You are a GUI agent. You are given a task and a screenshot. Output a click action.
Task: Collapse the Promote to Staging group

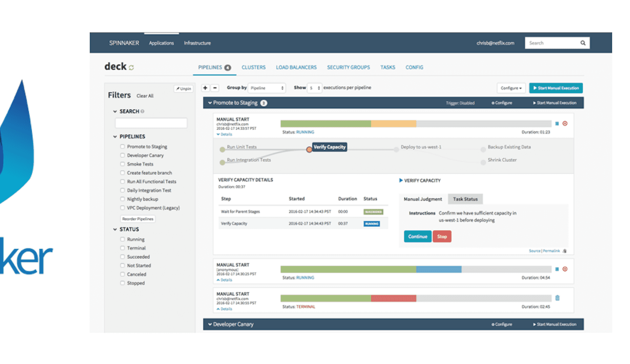(x=210, y=103)
